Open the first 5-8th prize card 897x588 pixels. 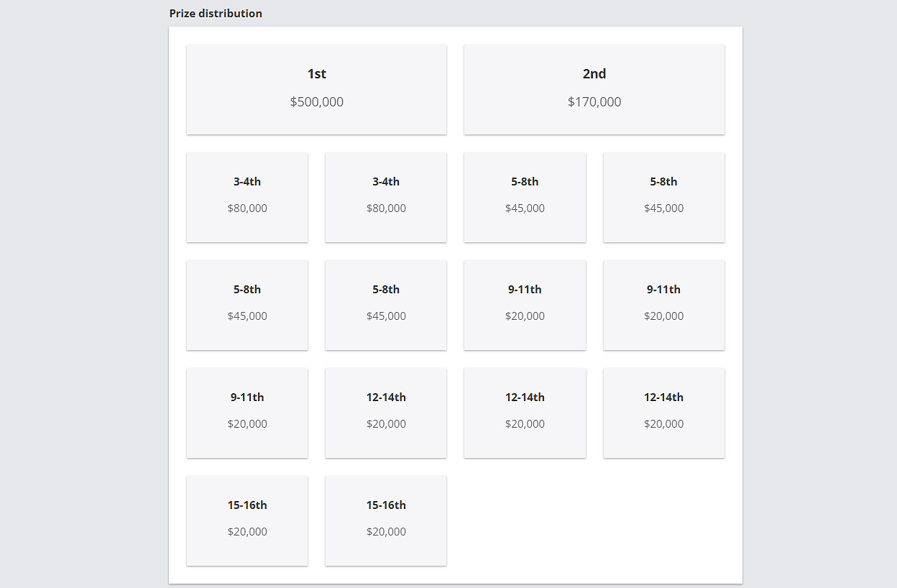click(525, 197)
